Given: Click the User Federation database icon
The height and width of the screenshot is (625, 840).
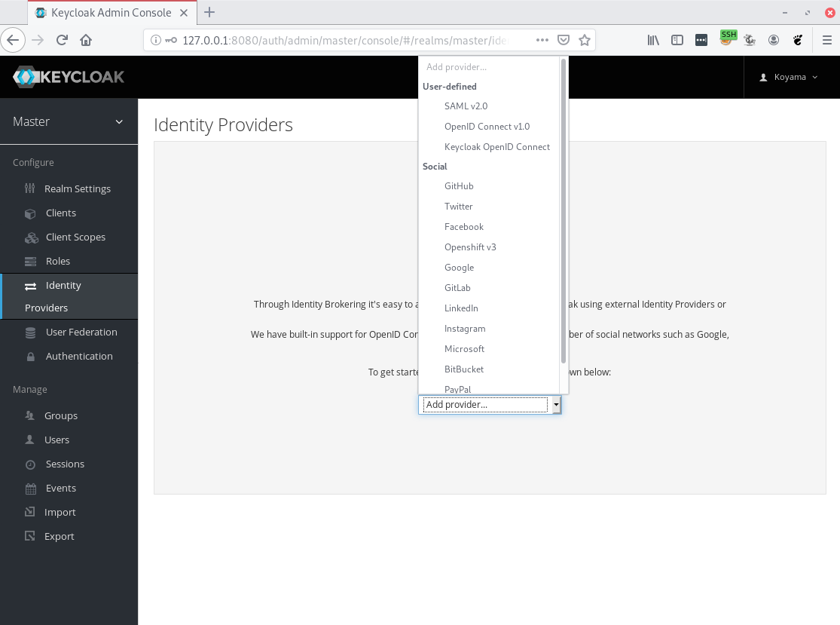Looking at the screenshot, I should (31, 332).
